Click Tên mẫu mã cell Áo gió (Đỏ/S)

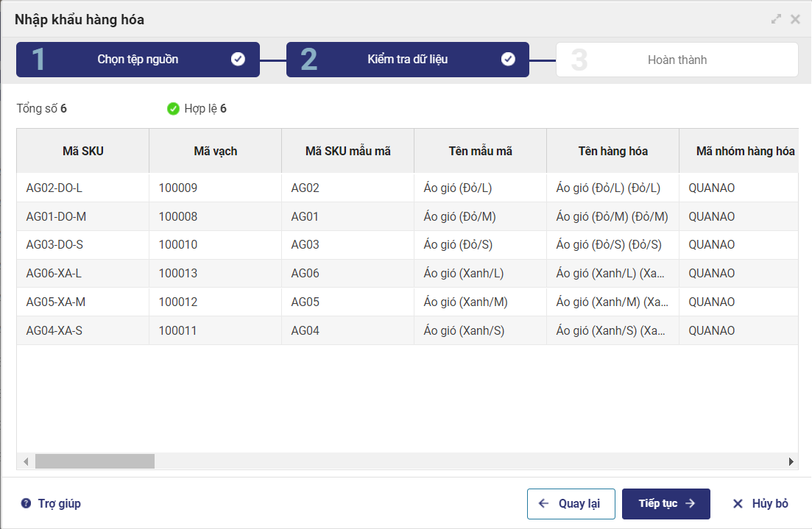[481, 244]
